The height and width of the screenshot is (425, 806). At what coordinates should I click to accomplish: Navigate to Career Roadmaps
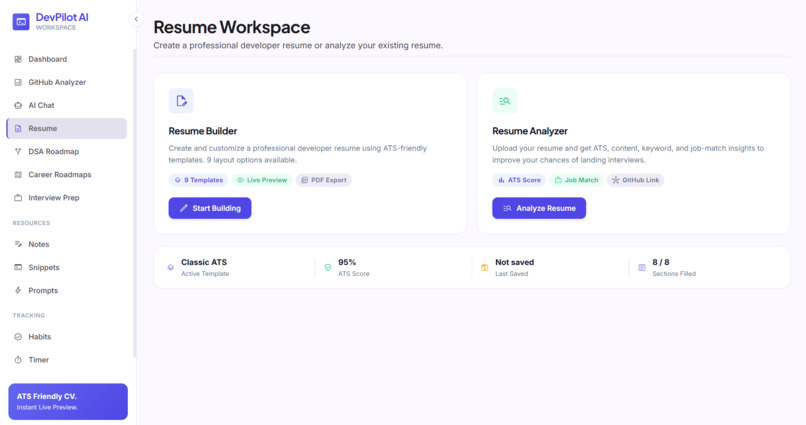[67, 175]
